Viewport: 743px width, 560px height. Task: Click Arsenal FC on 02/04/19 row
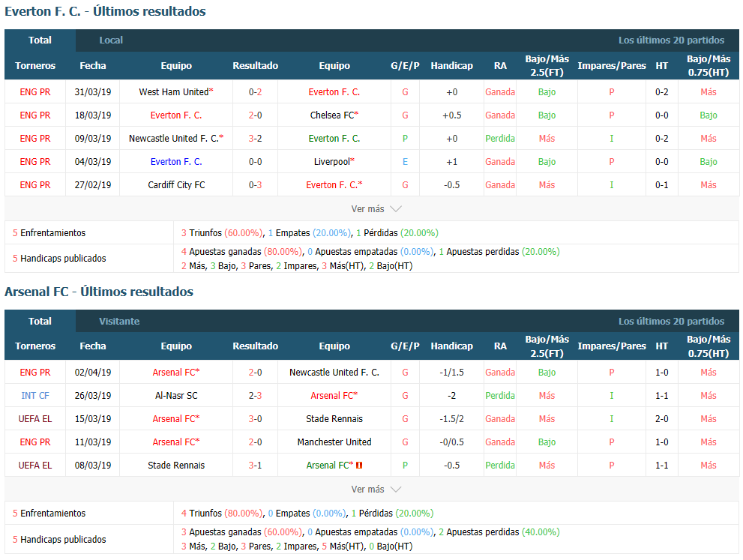coord(175,373)
